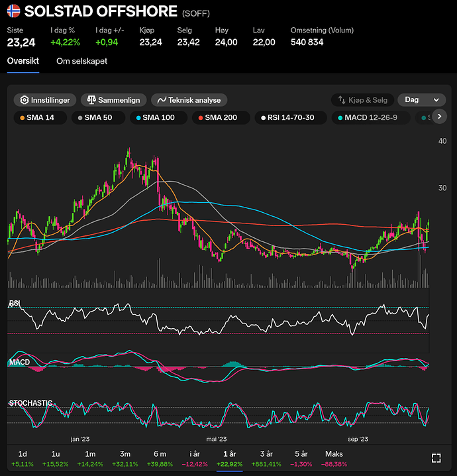Toggle the MACD 12-26-9 indicator chip
The height and width of the screenshot is (476, 457).
pos(371,117)
